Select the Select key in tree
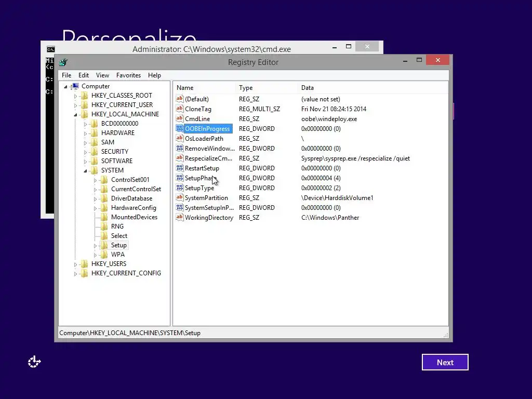The height and width of the screenshot is (399, 532). coord(119,236)
